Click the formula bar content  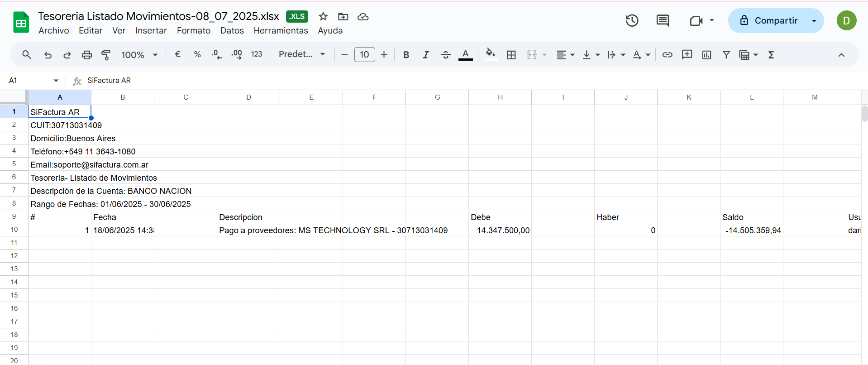pyautogui.click(x=109, y=81)
